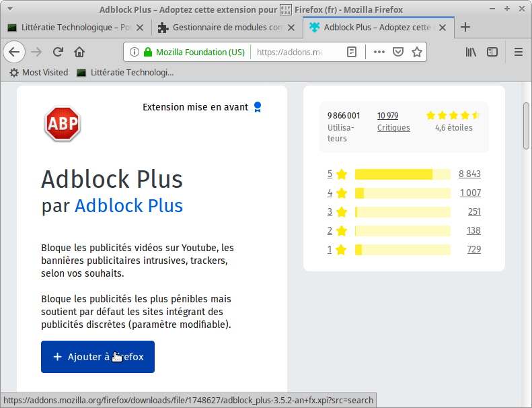Show sidebars using the sidebar icon

coord(492,52)
